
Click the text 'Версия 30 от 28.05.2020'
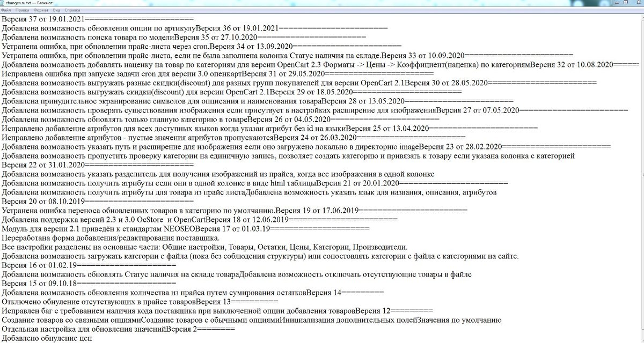(447, 83)
